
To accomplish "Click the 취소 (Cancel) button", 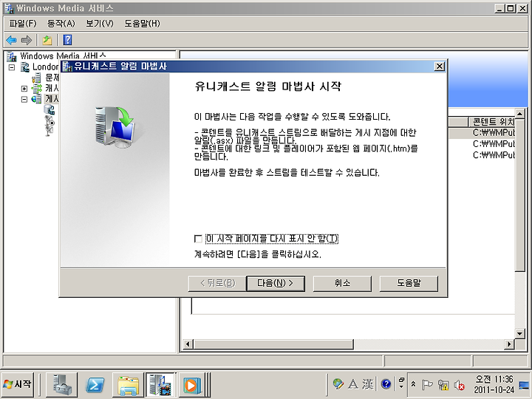I will 342,283.
